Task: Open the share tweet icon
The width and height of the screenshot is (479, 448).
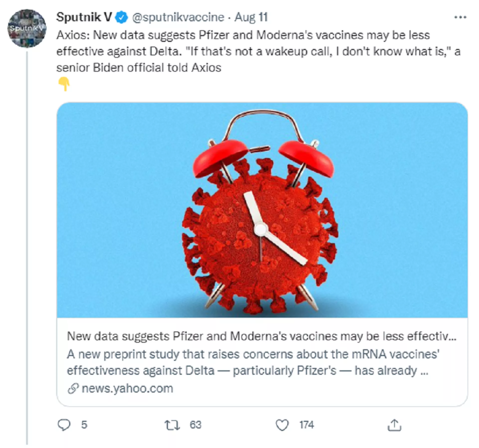Action: (x=394, y=425)
